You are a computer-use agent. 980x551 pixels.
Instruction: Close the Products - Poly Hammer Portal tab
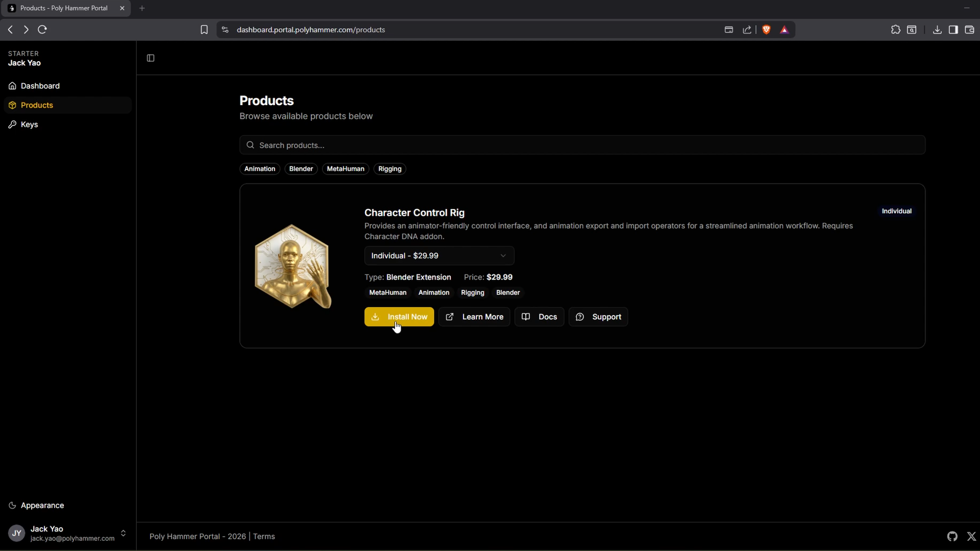click(x=122, y=8)
